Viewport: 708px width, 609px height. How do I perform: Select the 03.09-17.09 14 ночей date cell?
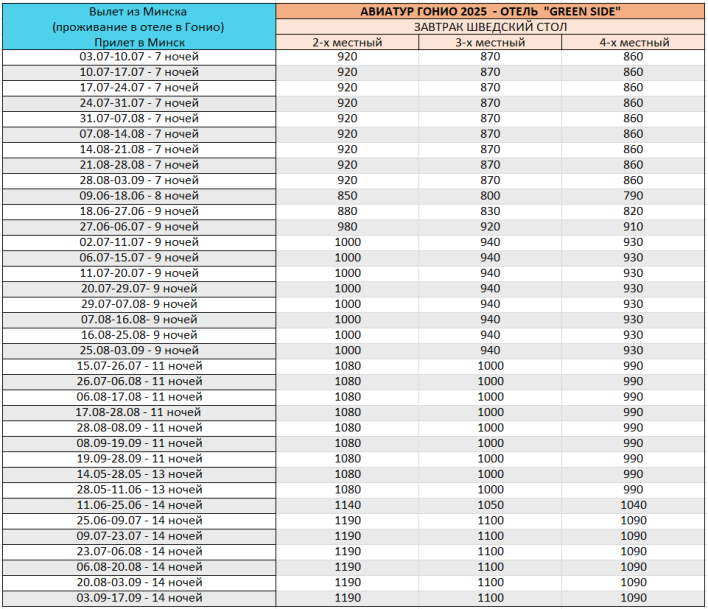139,598
